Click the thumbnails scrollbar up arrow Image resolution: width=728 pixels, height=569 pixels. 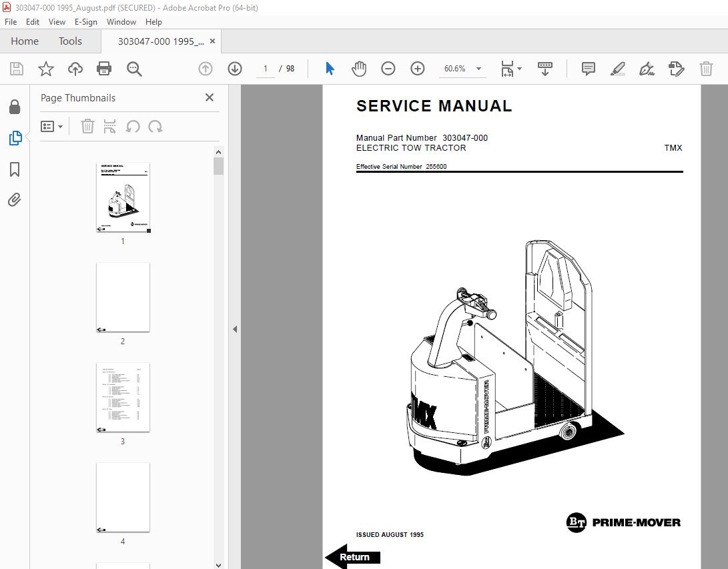point(219,152)
